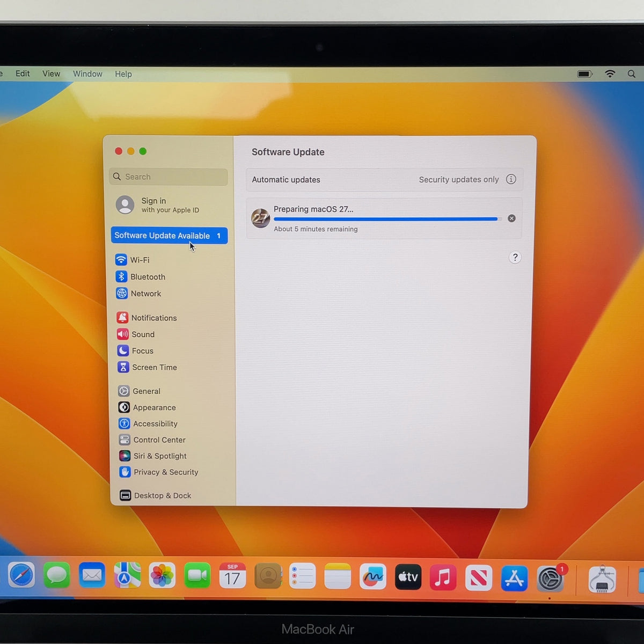Open Contacts from the Dock

point(268,576)
